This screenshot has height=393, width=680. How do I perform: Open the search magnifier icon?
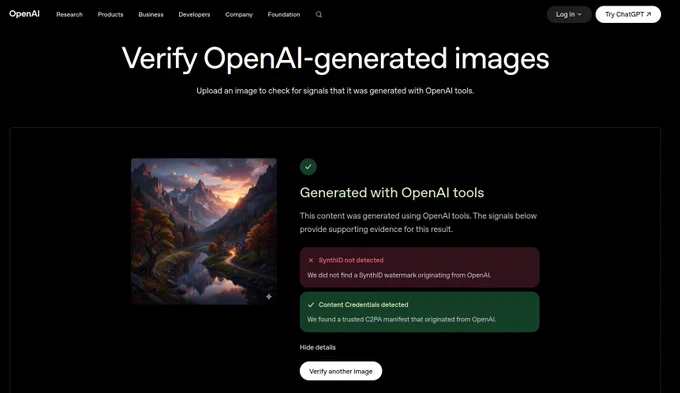pyautogui.click(x=319, y=14)
